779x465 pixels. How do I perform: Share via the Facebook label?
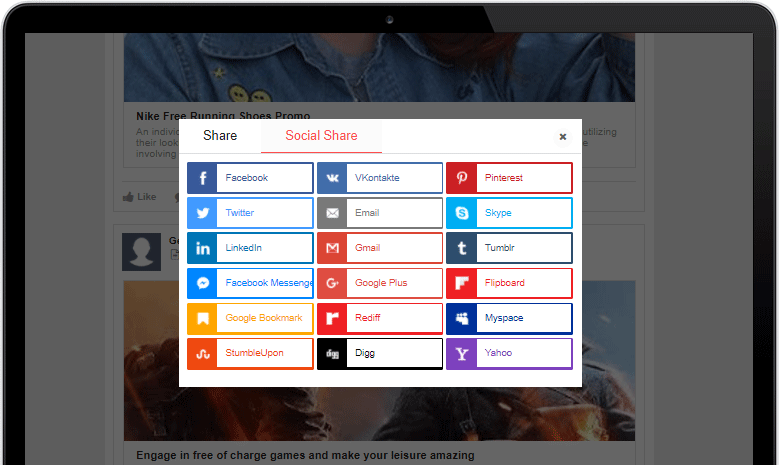click(246, 178)
